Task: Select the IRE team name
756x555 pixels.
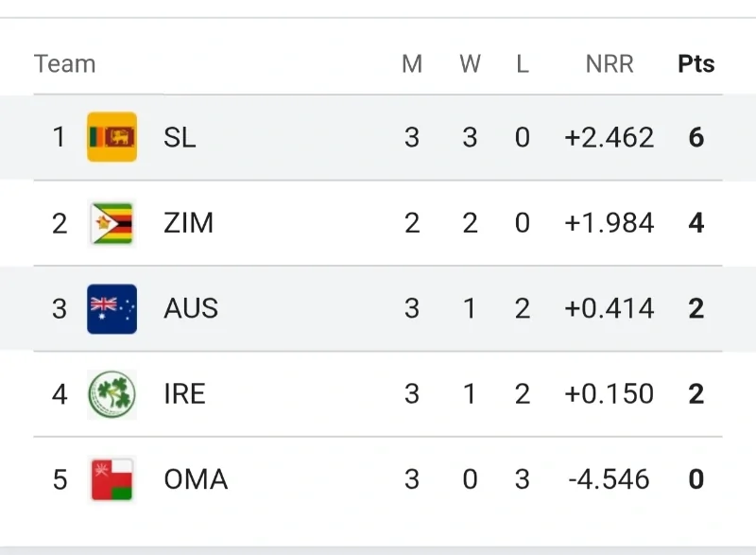Action: coord(184,394)
